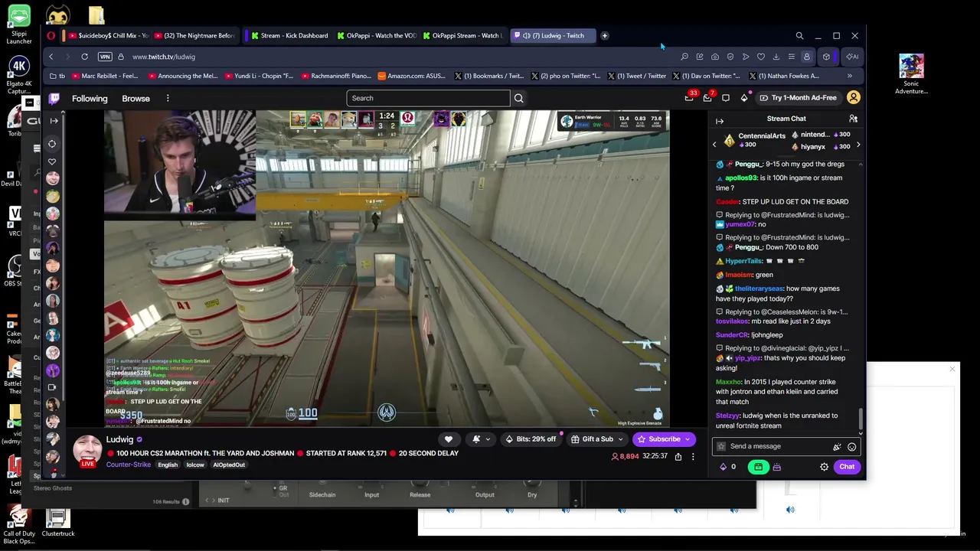Open Marc Rebillet bookmark

104,76
